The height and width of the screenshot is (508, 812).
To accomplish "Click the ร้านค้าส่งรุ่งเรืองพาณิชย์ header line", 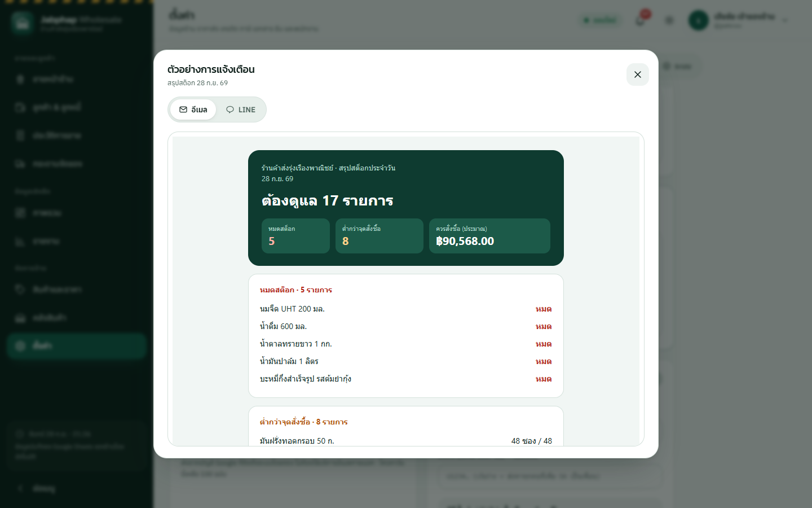I will tap(328, 168).
